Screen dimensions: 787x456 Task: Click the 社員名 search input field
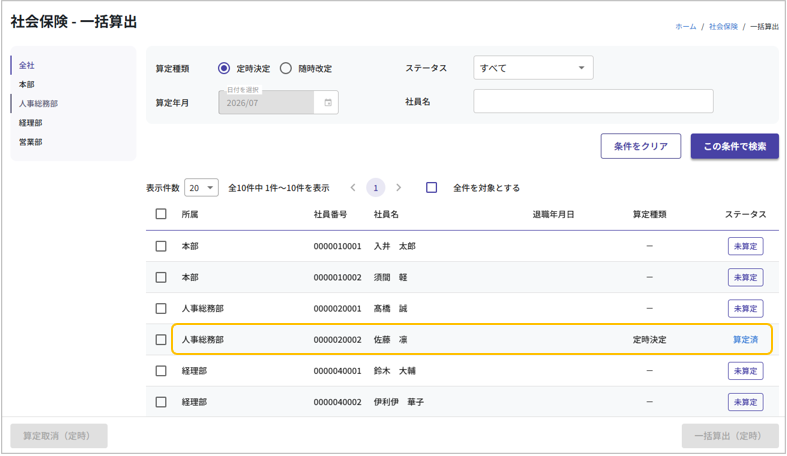point(593,101)
